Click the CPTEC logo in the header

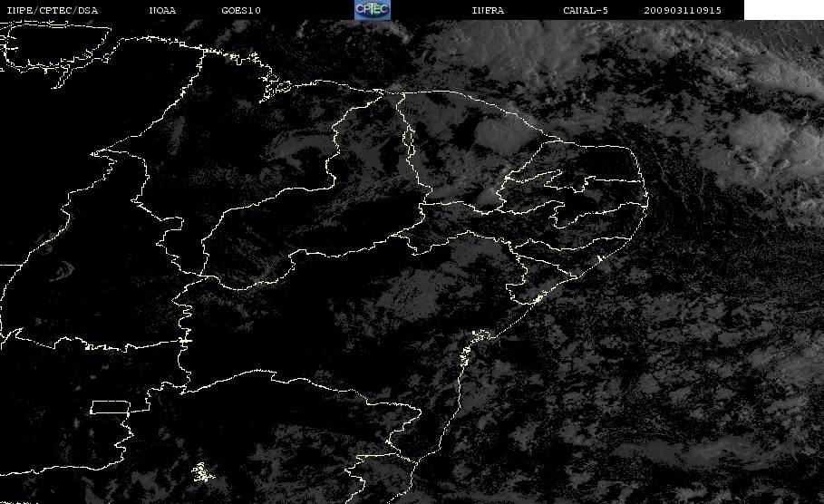tap(373, 9)
